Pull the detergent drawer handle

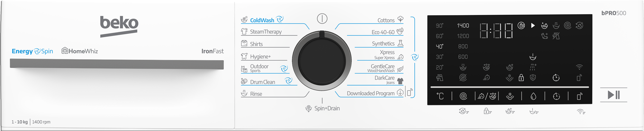[x=117, y=64]
